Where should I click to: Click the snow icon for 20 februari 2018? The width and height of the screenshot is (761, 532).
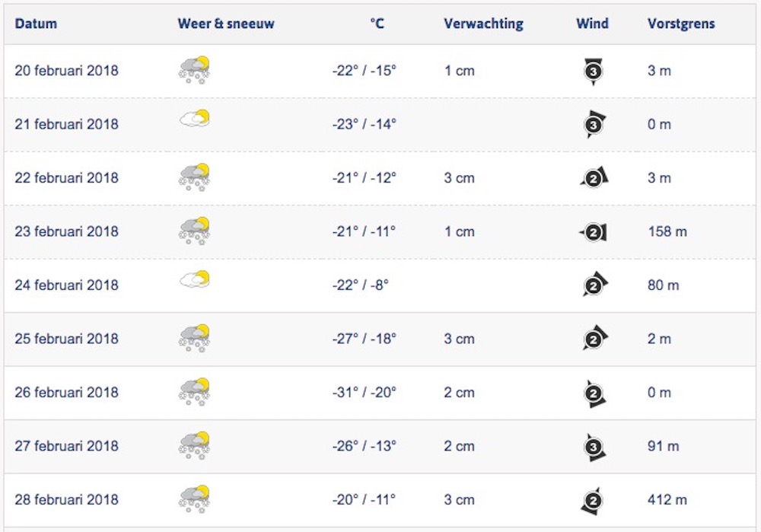click(x=194, y=70)
